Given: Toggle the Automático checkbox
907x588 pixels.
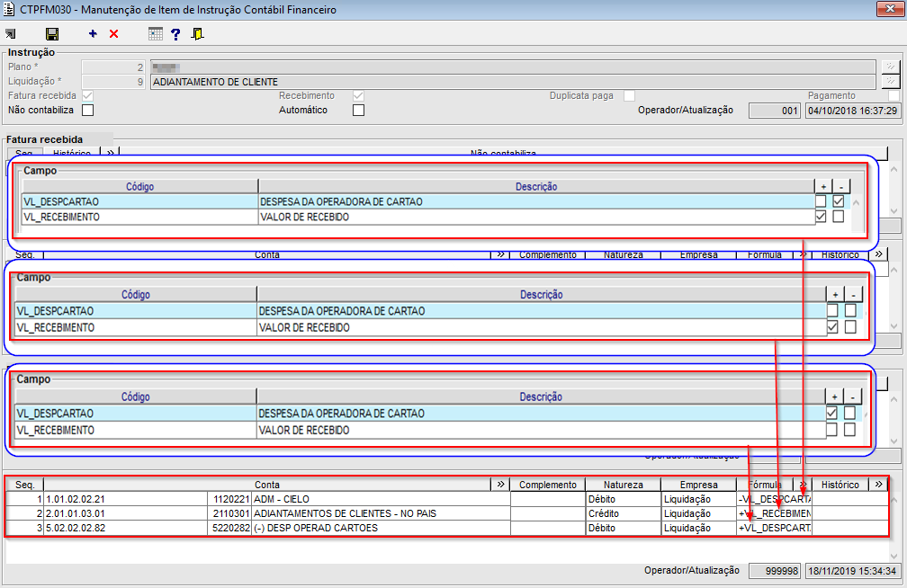Looking at the screenshot, I should [x=358, y=111].
